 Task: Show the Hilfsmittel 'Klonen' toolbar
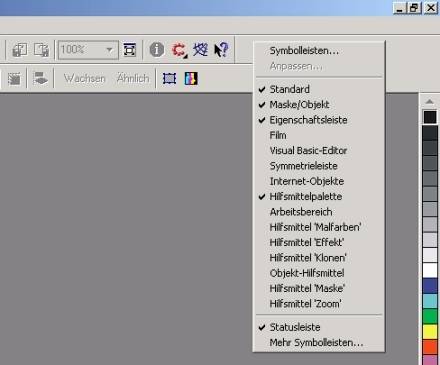(x=319, y=258)
